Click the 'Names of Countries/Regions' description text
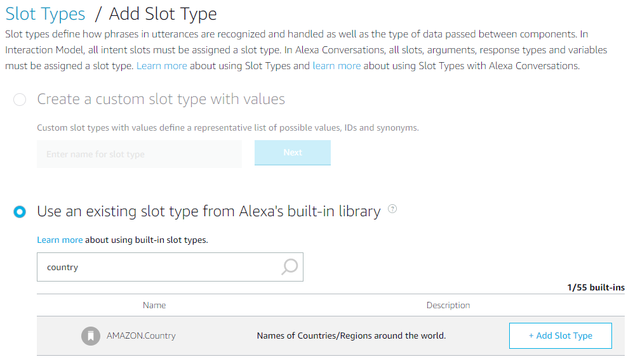The image size is (633, 364). [351, 335]
